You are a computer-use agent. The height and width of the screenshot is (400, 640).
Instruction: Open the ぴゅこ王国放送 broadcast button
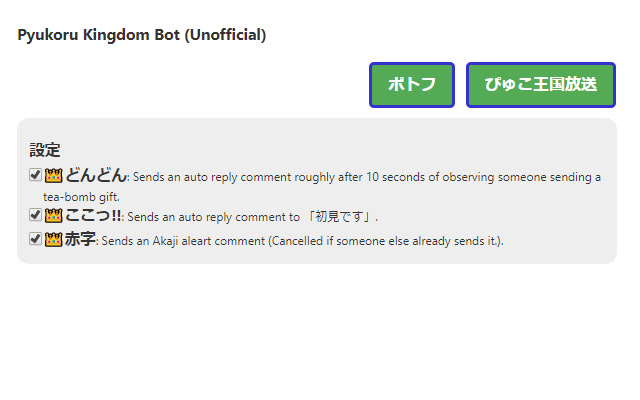click(540, 85)
